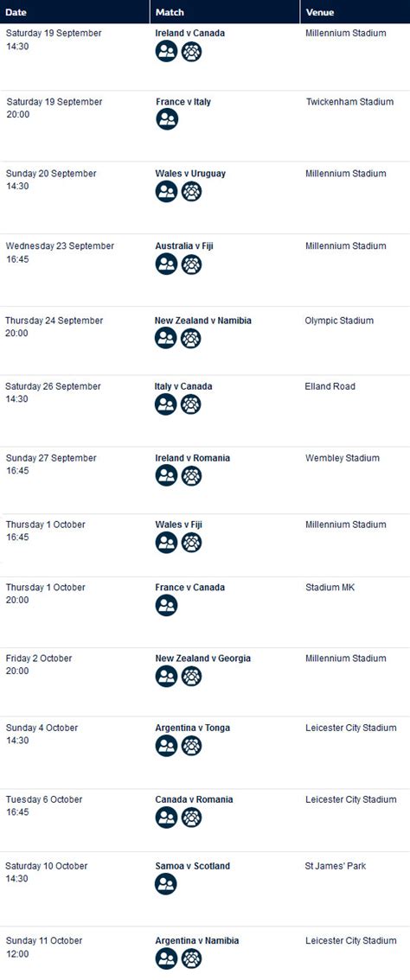Open the Samoa v Scotland match link
The width and height of the screenshot is (410, 980).
[x=192, y=866]
